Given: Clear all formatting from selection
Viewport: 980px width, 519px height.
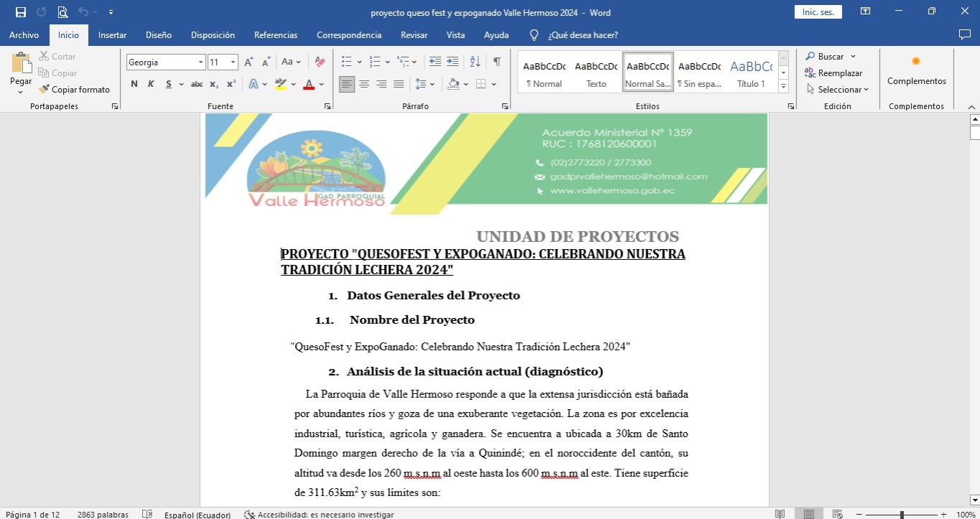Looking at the screenshot, I should [320, 62].
